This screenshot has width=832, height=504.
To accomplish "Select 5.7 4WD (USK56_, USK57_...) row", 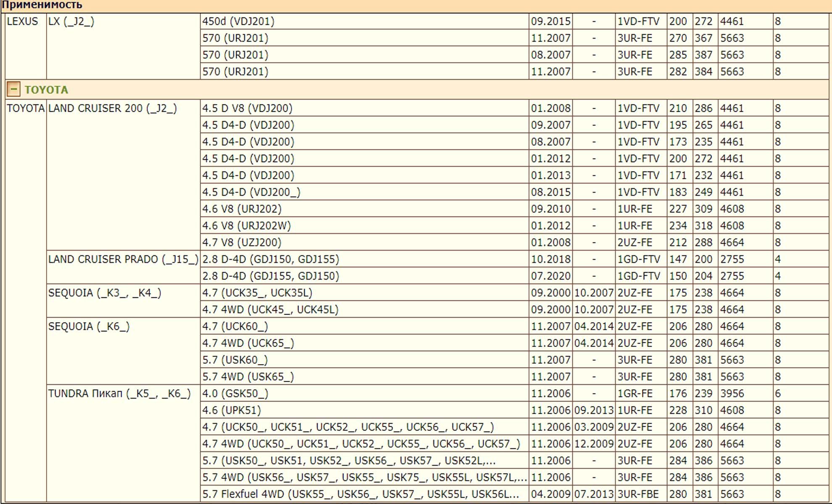I will tap(514, 478).
